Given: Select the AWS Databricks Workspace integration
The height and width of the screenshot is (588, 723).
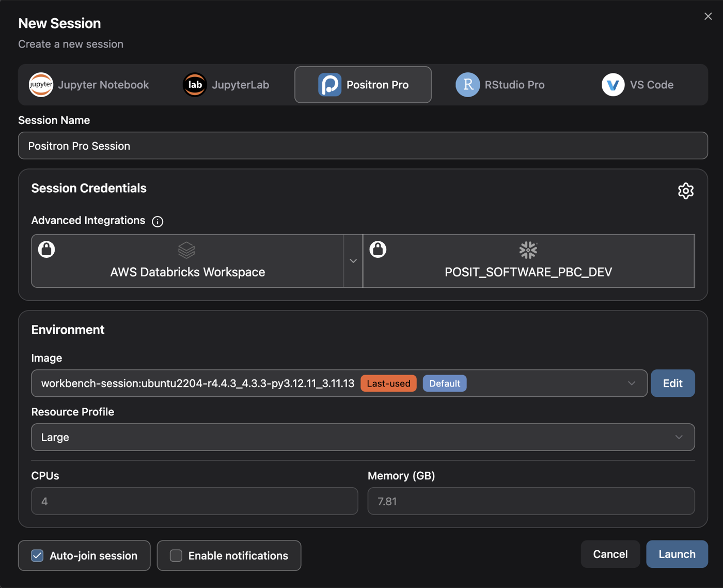Looking at the screenshot, I should tap(188, 261).
